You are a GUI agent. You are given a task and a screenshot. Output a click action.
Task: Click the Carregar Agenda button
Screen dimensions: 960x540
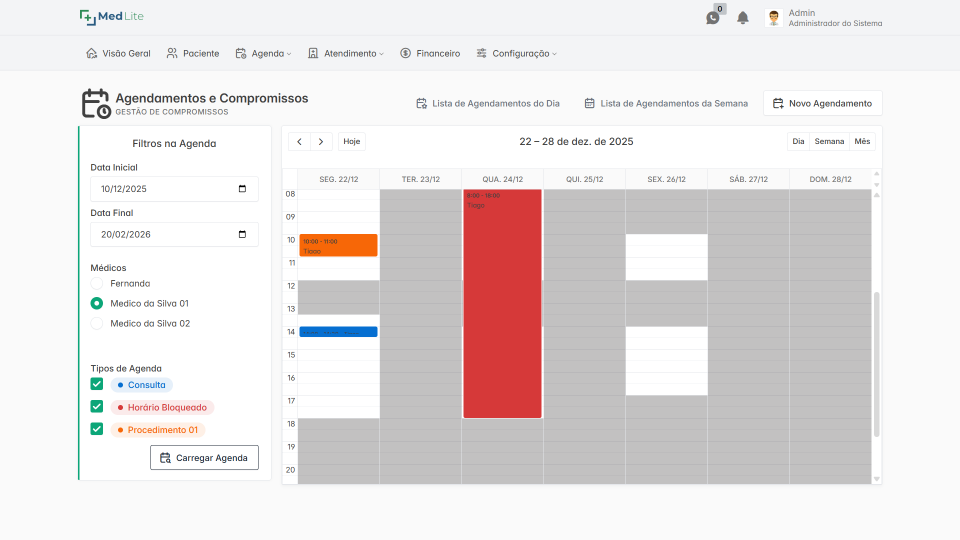(204, 457)
